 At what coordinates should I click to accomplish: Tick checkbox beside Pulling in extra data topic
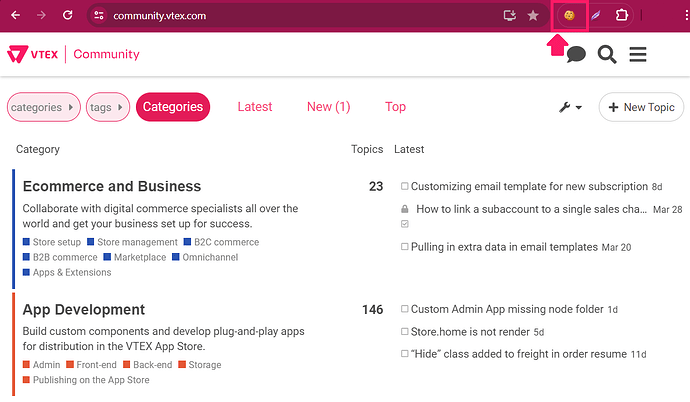(405, 247)
